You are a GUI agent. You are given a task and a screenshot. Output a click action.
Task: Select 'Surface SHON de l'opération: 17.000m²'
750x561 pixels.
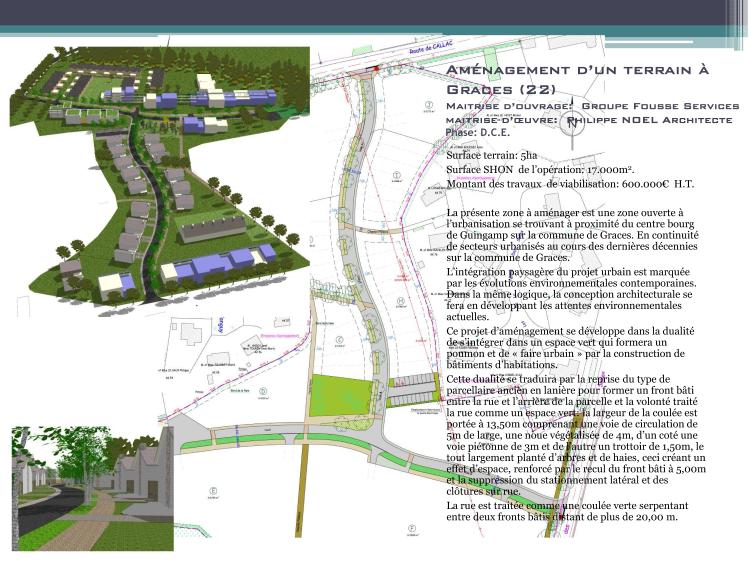click(540, 169)
